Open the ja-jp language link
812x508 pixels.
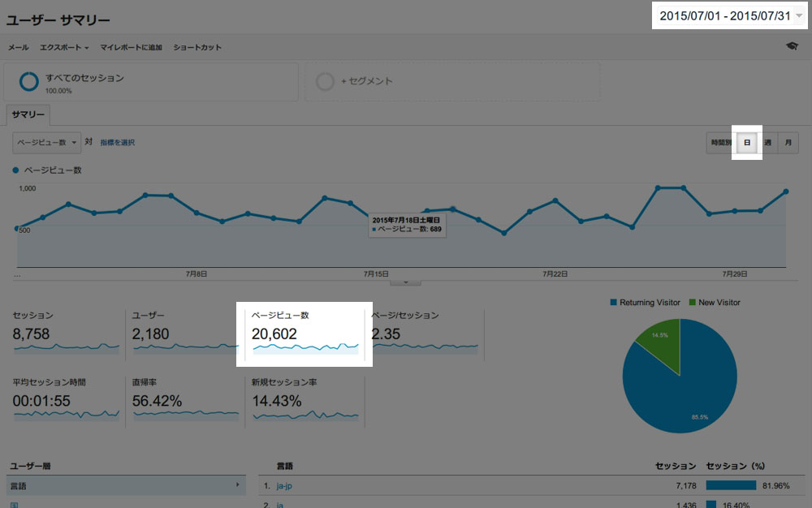point(284,486)
